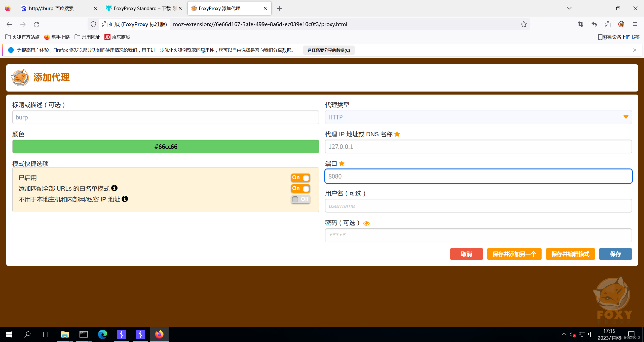
Task: Reload the page with refresh icon
Action: [36, 24]
